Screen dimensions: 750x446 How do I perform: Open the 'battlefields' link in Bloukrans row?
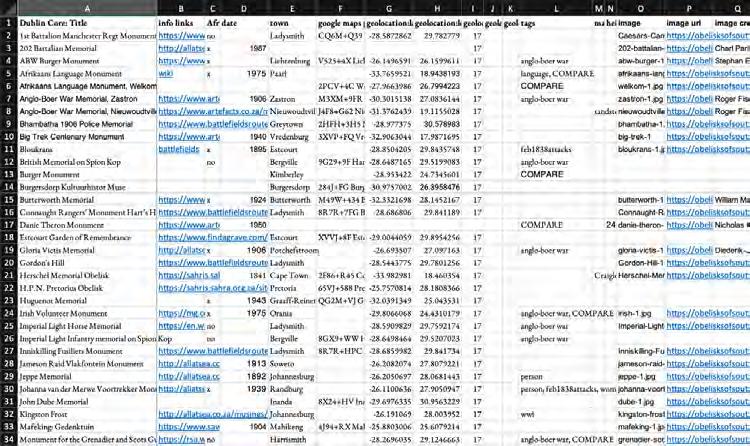click(x=178, y=149)
